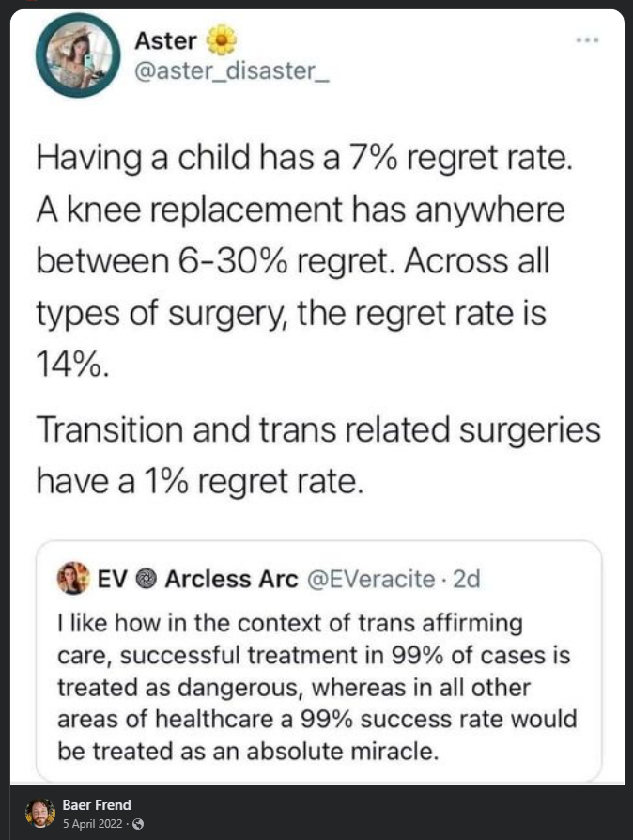Click the 2d timestamp on quoted tweet

pyautogui.click(x=466, y=579)
